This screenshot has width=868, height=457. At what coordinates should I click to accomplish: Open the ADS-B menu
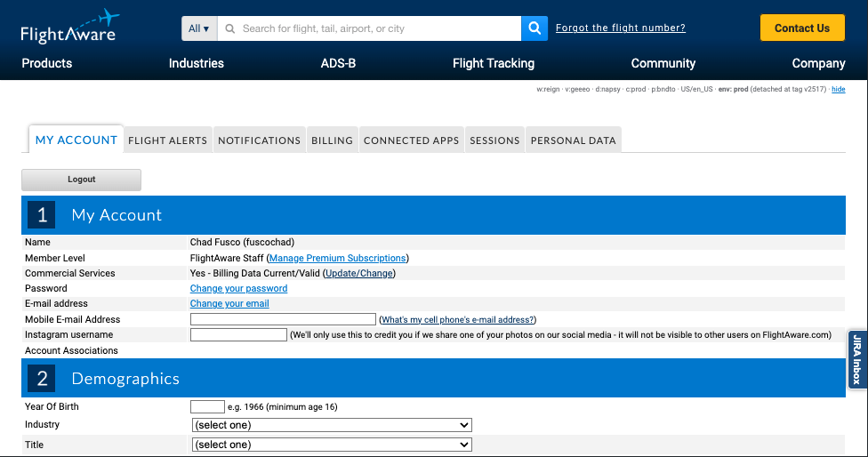coord(338,63)
